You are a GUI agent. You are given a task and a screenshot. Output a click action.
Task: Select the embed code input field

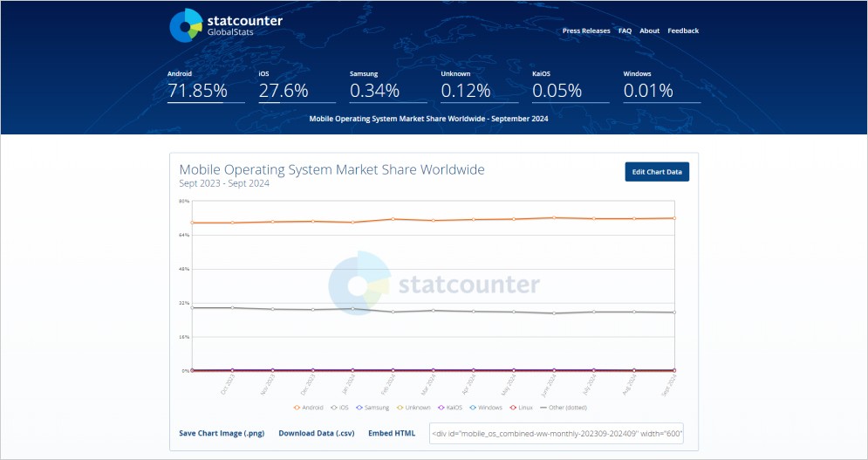(x=557, y=434)
